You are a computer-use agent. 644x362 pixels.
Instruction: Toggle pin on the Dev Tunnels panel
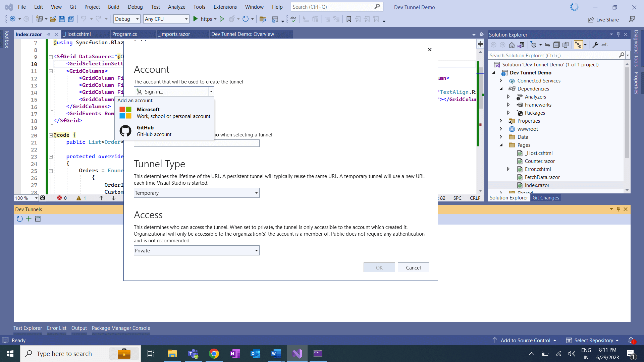[x=618, y=209]
